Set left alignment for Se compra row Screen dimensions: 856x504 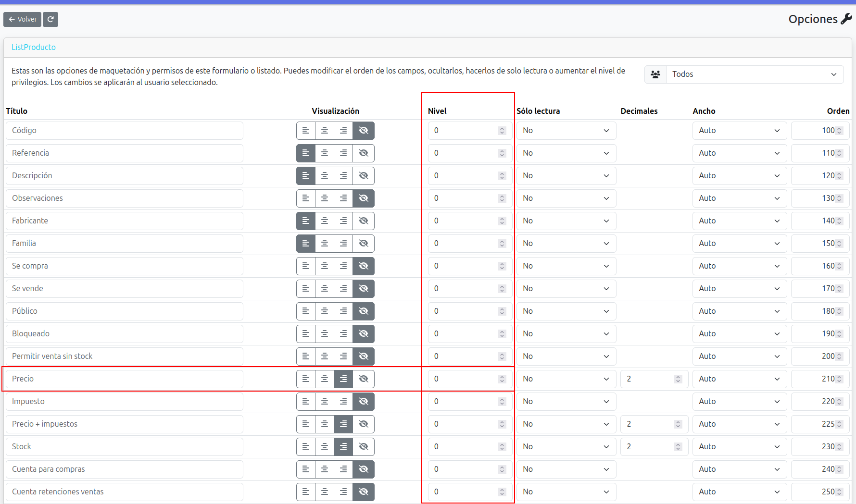click(306, 266)
